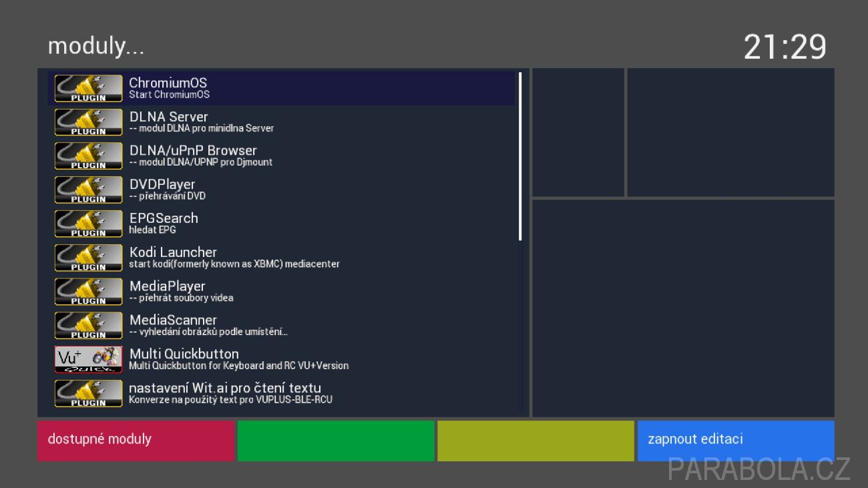
Task: Select the MediaScanner module title
Action: (x=173, y=320)
